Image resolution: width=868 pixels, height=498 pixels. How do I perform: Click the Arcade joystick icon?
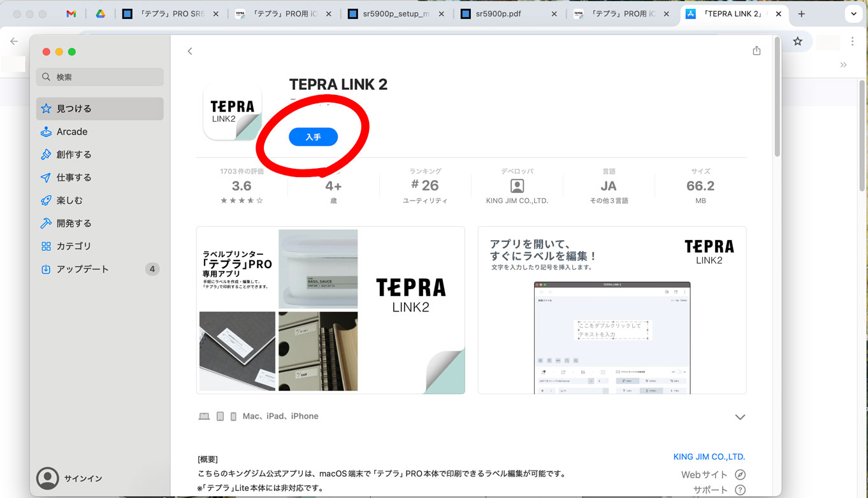(x=46, y=132)
